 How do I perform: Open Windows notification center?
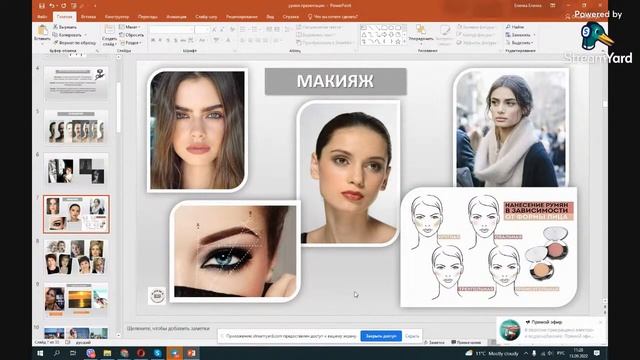point(597,353)
